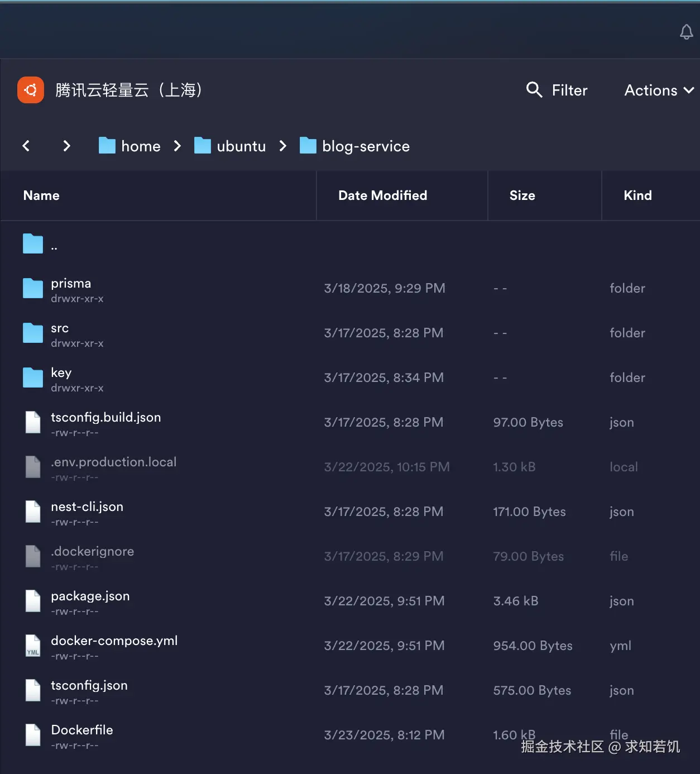Click the prisma folder icon
Viewport: 700px width, 774px height.
click(33, 288)
